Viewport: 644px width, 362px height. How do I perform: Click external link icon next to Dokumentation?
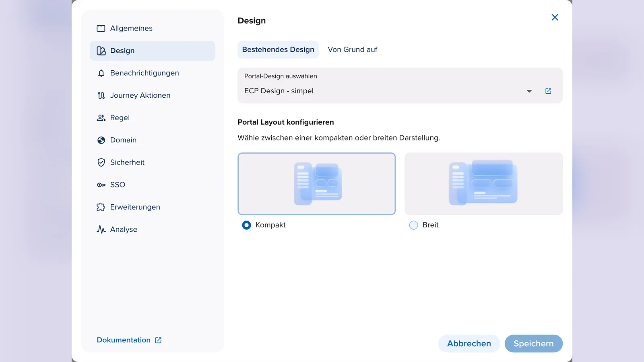click(158, 340)
